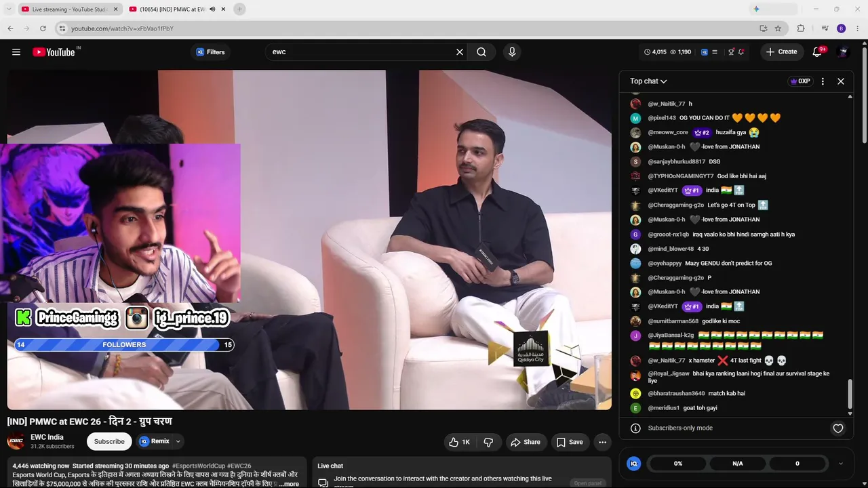
Task: Share the video
Action: pyautogui.click(x=526, y=442)
